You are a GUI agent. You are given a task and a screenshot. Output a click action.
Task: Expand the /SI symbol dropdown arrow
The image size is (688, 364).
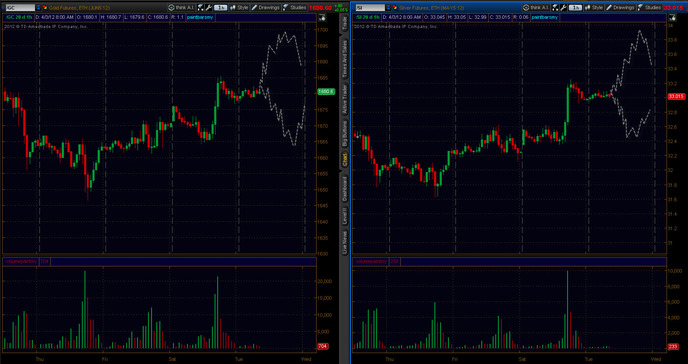coord(388,7)
